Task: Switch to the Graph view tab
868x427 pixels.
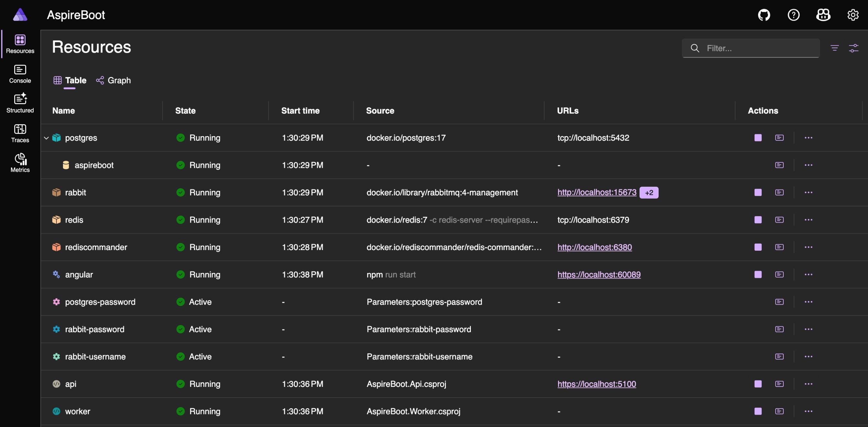Action: [x=113, y=80]
